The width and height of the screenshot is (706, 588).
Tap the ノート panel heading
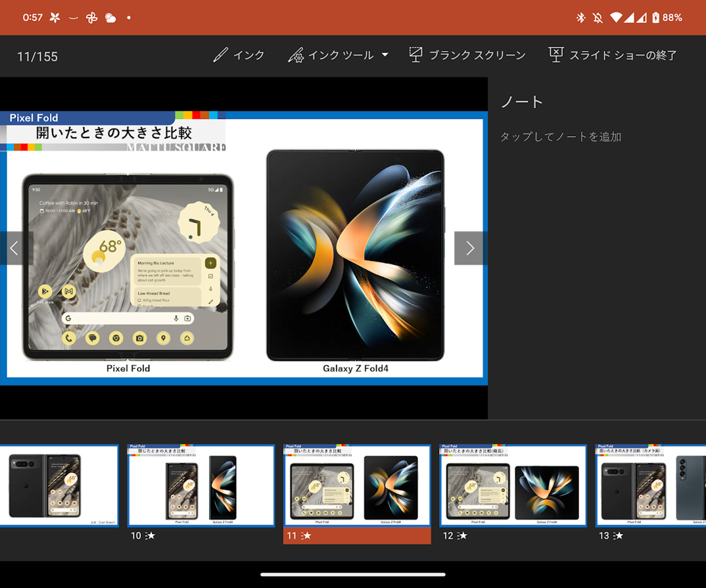click(521, 102)
